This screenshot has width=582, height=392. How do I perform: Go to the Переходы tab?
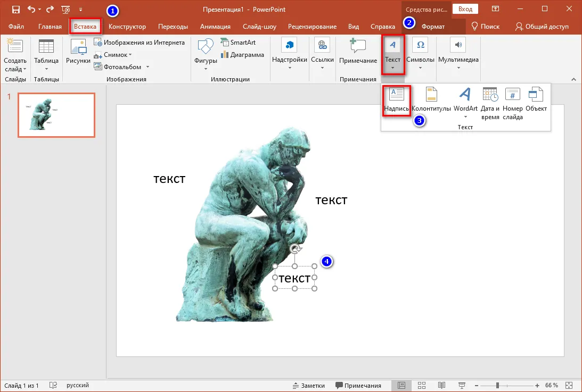click(173, 27)
